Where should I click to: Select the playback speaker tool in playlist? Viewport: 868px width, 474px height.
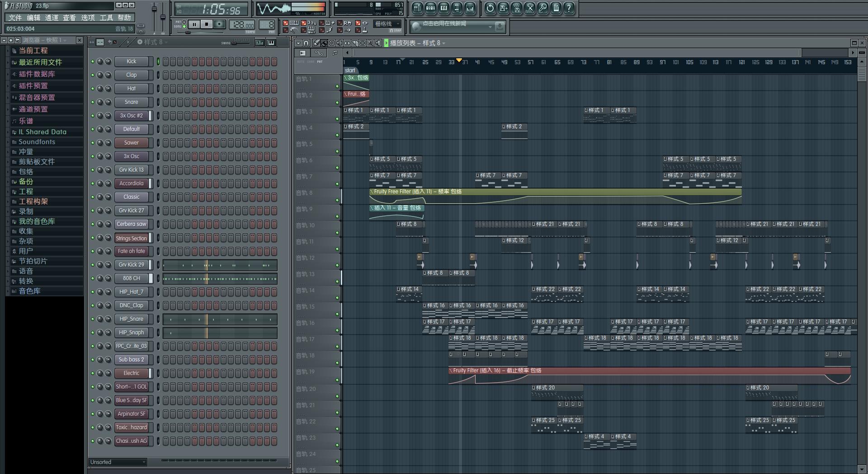[378, 43]
